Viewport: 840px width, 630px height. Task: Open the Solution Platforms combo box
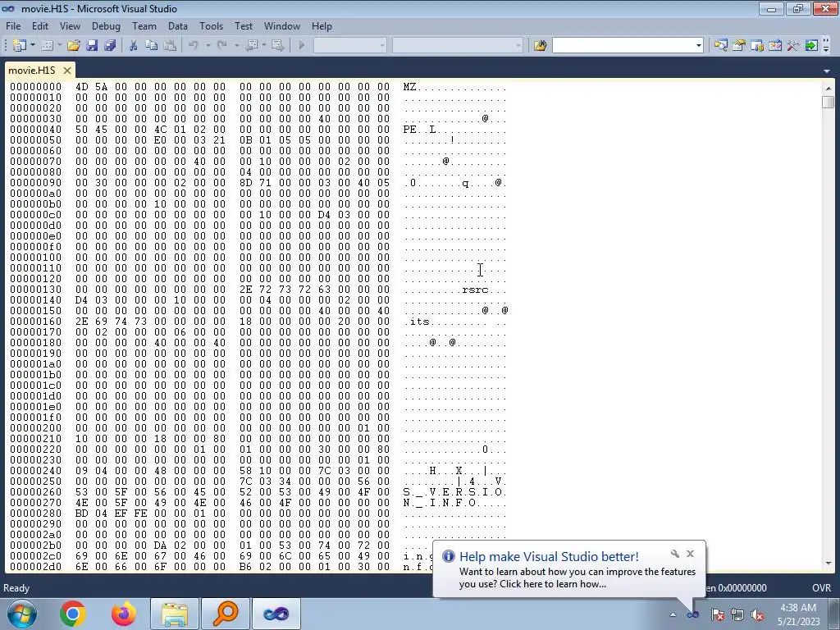[458, 46]
